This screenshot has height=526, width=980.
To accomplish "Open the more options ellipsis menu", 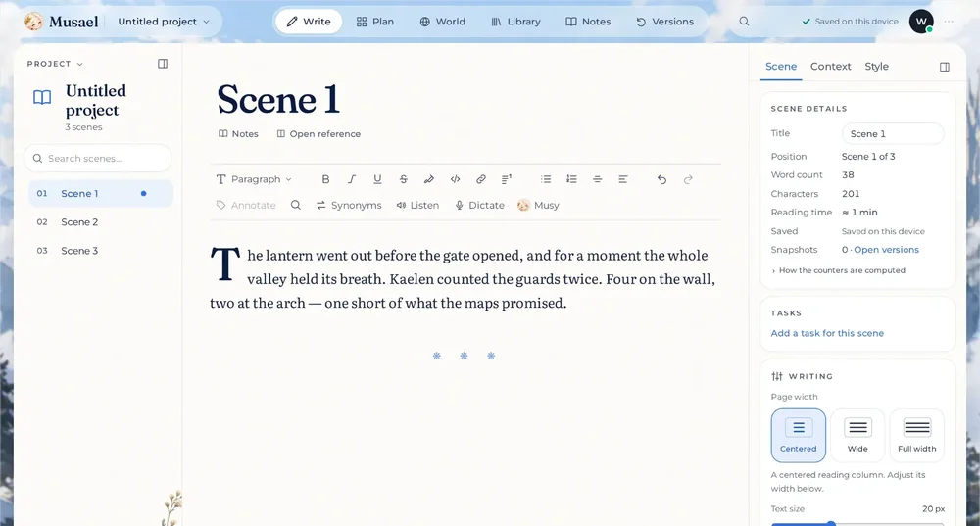I will coord(949,22).
